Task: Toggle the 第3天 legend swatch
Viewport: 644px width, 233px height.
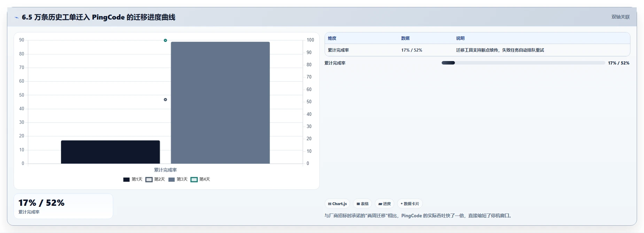Action: click(171, 179)
